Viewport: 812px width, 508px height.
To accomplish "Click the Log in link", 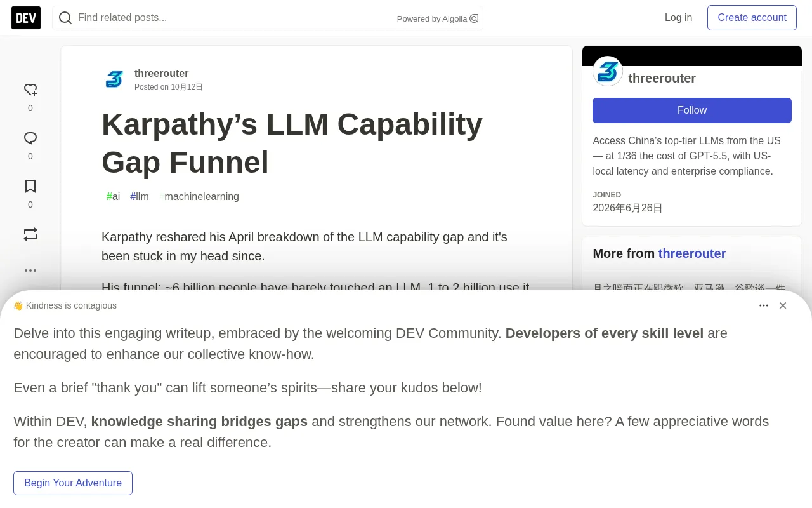I will (x=678, y=18).
